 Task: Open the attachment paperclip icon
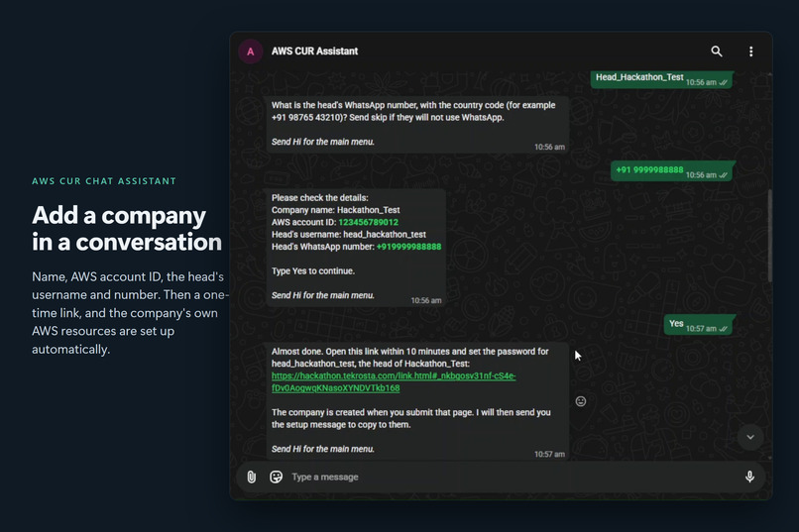point(251,478)
